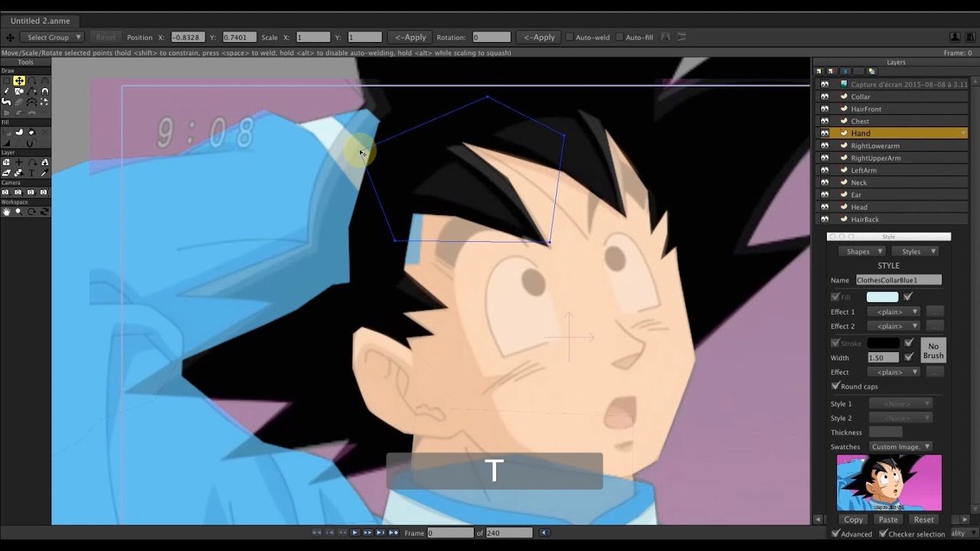
Task: Toggle the Auto-weld checkbox
Action: pyautogui.click(x=569, y=37)
